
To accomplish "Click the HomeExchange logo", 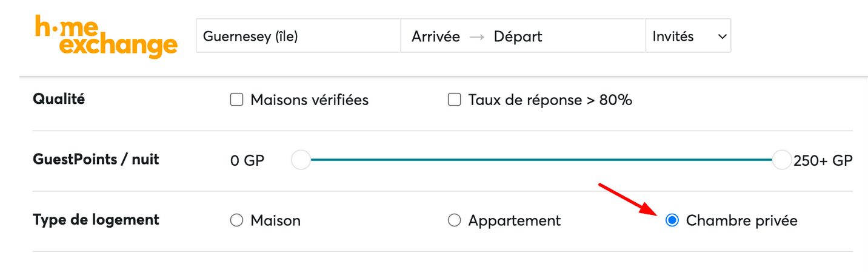I will click(x=106, y=37).
